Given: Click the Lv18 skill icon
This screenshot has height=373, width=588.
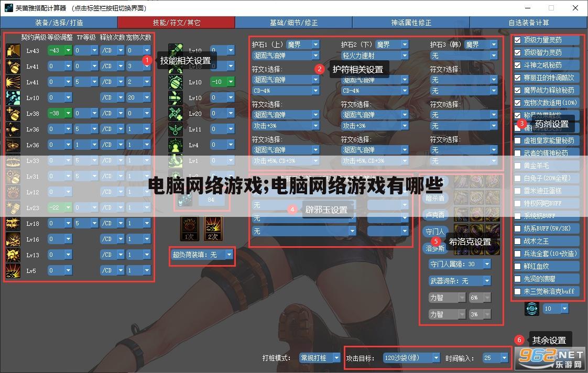Looking at the screenshot, I should coord(13,223).
